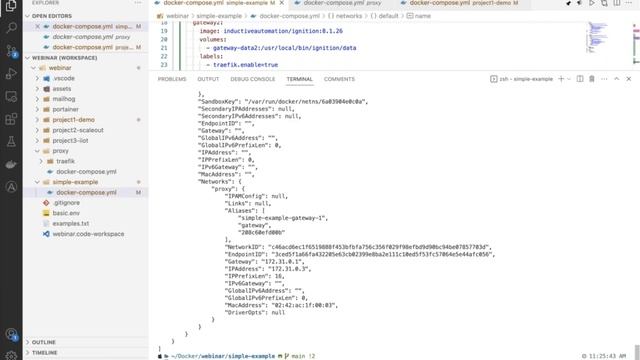Open the terminal launch profile dropdown
Viewport: 640px width, 360px height.
[x=569, y=79]
